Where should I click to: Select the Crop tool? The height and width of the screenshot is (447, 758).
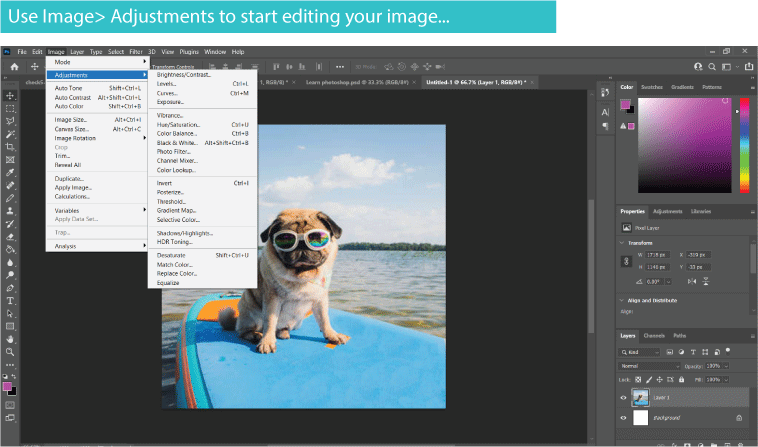(x=11, y=146)
